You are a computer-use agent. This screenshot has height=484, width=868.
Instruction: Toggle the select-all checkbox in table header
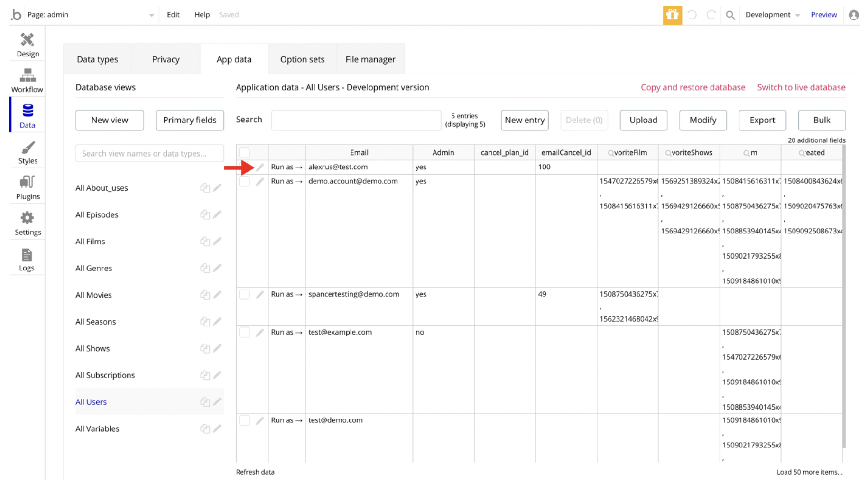tap(244, 153)
